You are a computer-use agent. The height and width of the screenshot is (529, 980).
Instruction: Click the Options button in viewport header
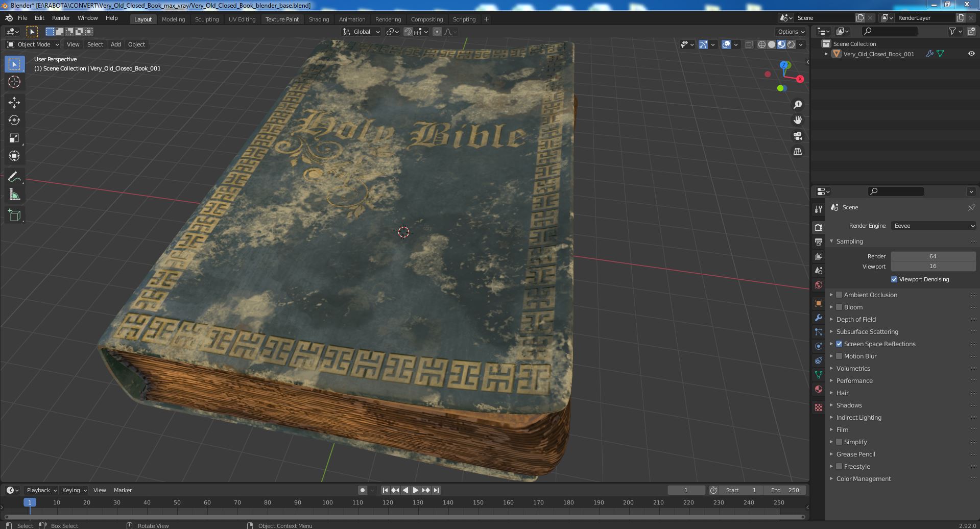point(791,32)
